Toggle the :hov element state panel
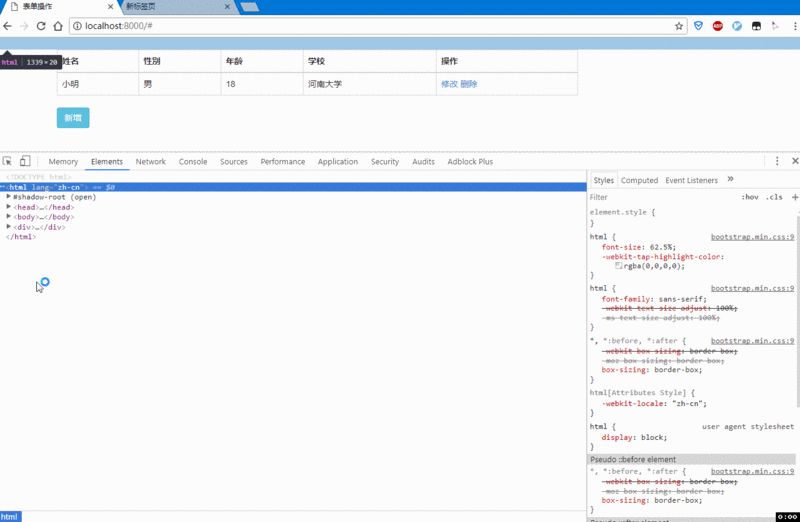 tap(750, 197)
